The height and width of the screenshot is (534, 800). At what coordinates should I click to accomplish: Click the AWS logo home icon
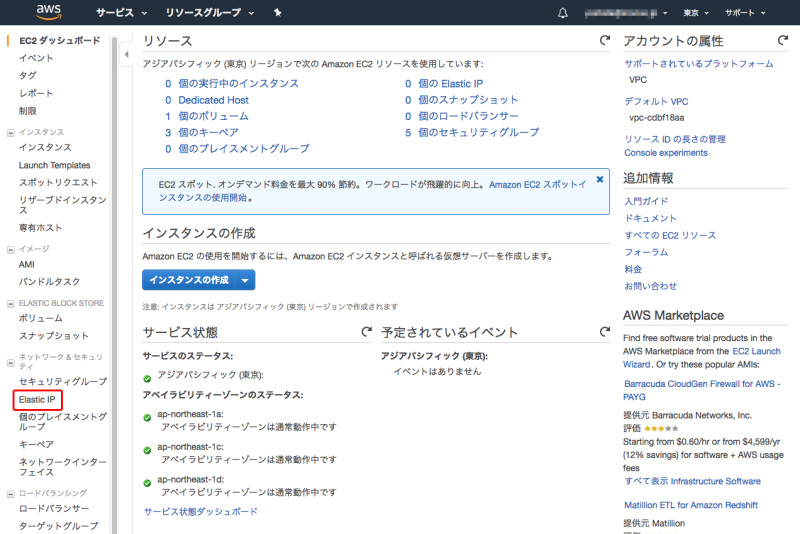click(49, 12)
